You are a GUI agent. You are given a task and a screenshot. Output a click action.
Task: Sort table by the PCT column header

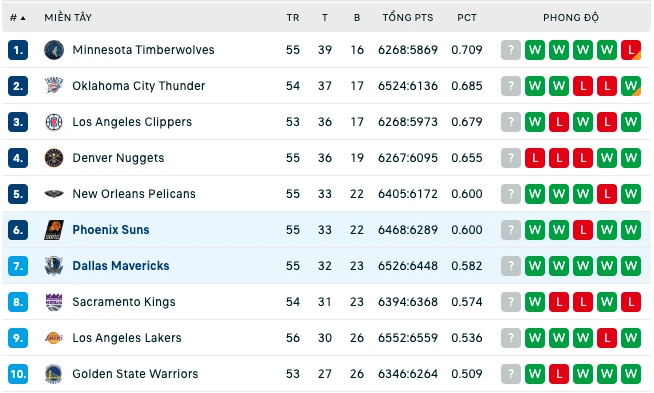467,18
